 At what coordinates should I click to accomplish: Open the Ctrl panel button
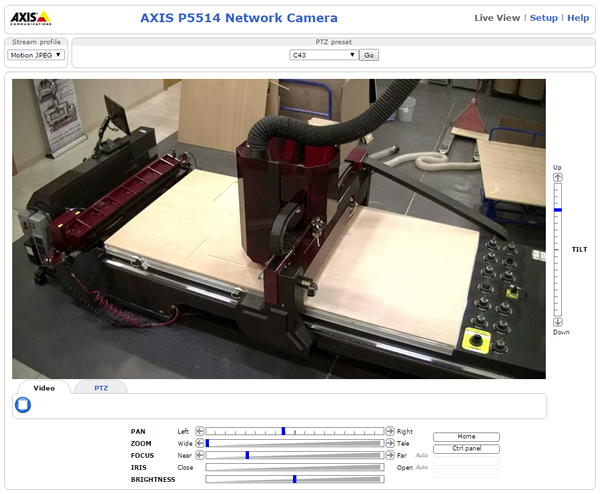tap(466, 448)
